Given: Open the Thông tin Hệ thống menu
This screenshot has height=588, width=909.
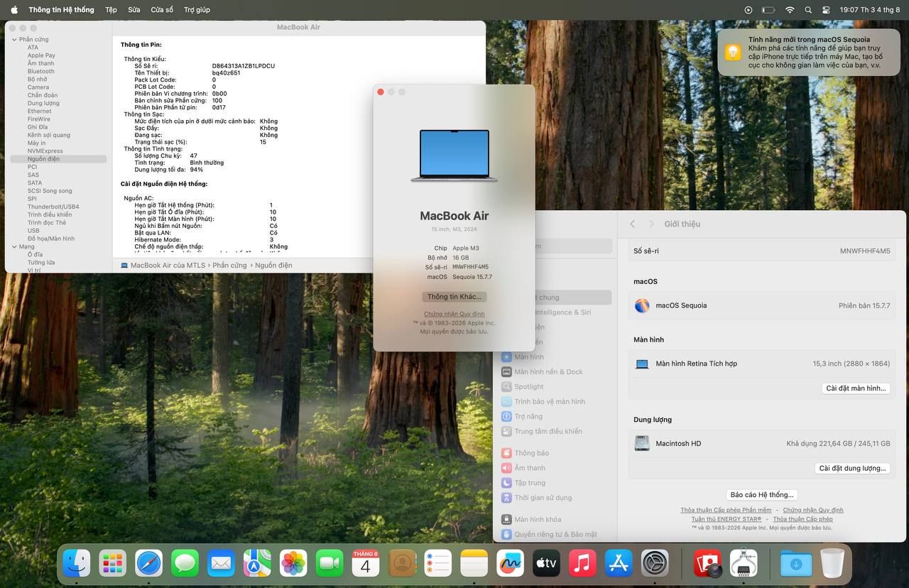Looking at the screenshot, I should (61, 10).
